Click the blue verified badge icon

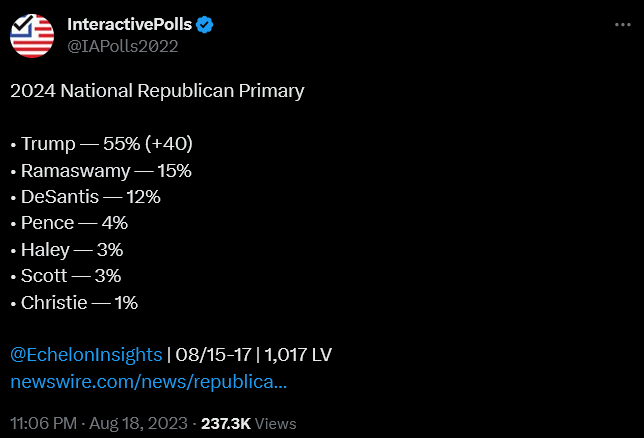click(205, 25)
